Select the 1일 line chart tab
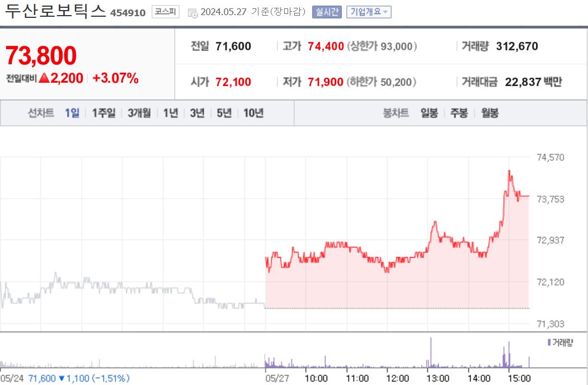Viewport: 588px width, 385px height. (72, 113)
